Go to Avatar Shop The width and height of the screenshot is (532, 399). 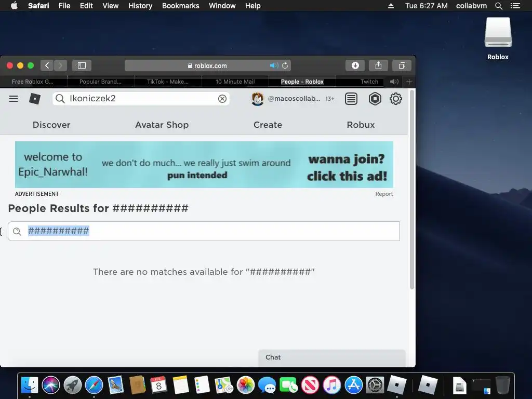162,125
